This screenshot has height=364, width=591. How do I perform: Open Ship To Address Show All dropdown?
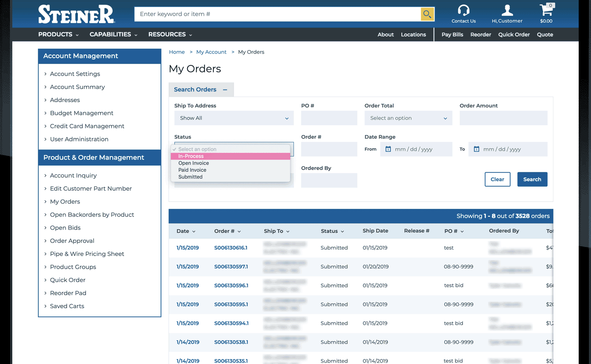click(x=234, y=118)
